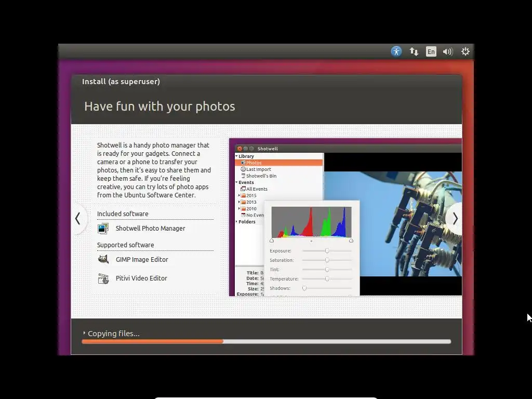Screen dimensions: 532x399
Task: Collapse the Library tree section
Action: click(236, 156)
